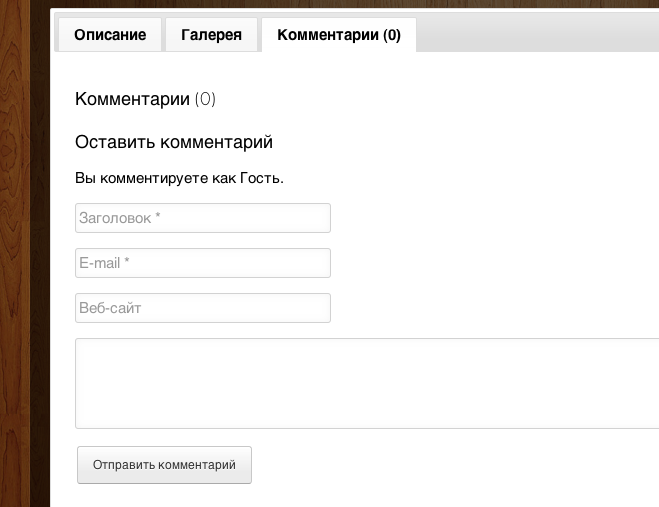This screenshot has width=659, height=507.
Task: Click the wooden background strip on the left
Action: coord(22,250)
